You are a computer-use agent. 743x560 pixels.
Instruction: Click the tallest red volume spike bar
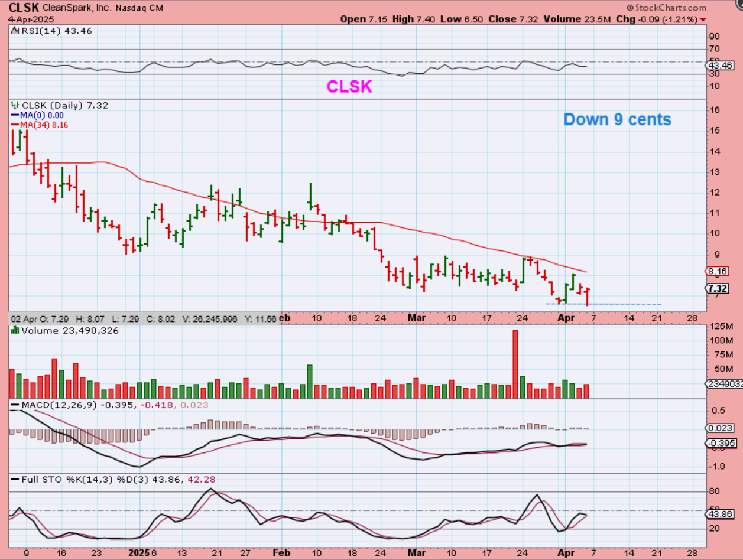tap(515, 364)
